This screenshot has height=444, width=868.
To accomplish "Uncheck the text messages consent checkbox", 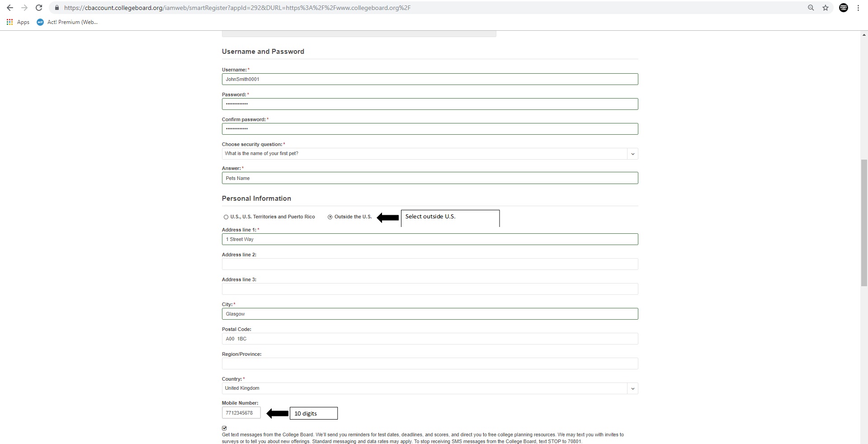I will (x=224, y=428).
